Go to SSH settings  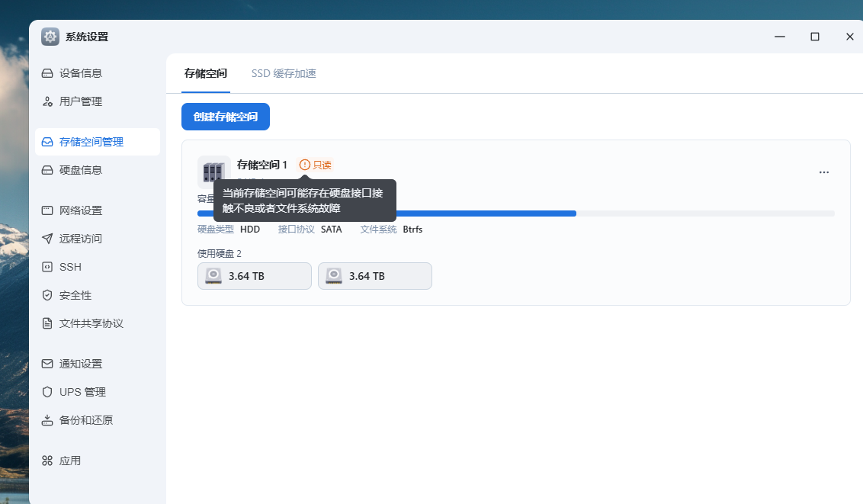tap(98, 267)
